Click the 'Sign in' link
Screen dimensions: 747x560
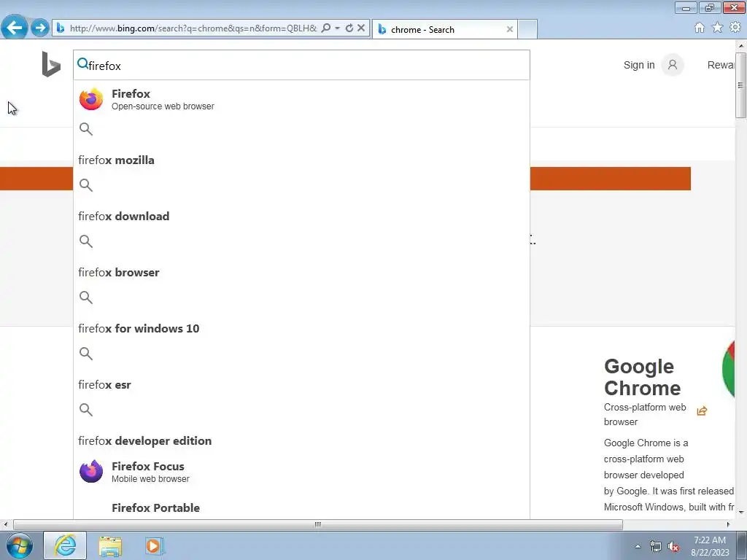639,65
